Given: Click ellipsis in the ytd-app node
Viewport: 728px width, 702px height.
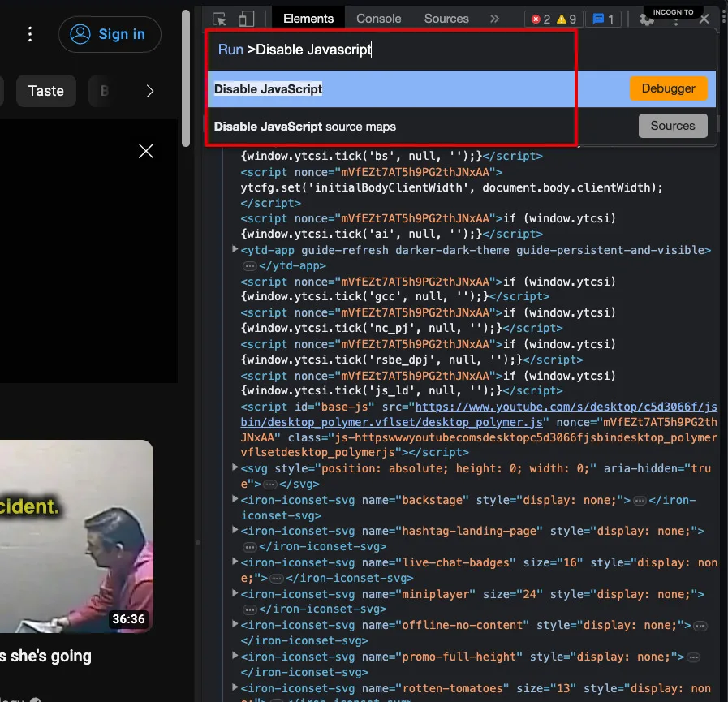Looking at the screenshot, I should click(x=250, y=266).
